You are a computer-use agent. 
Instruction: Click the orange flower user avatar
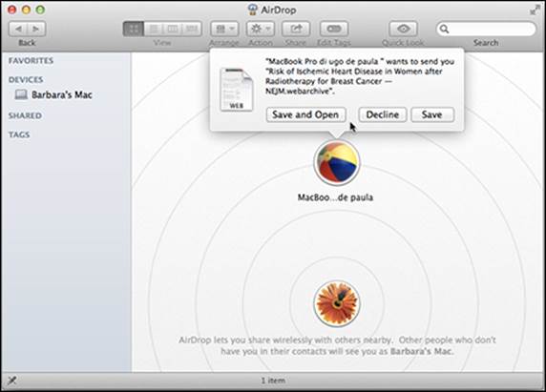click(x=336, y=303)
